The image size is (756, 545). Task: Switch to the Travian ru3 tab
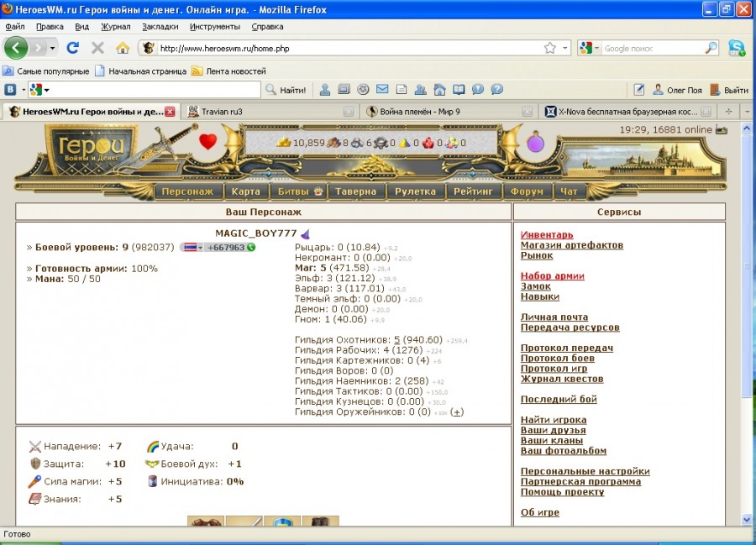coord(270,112)
